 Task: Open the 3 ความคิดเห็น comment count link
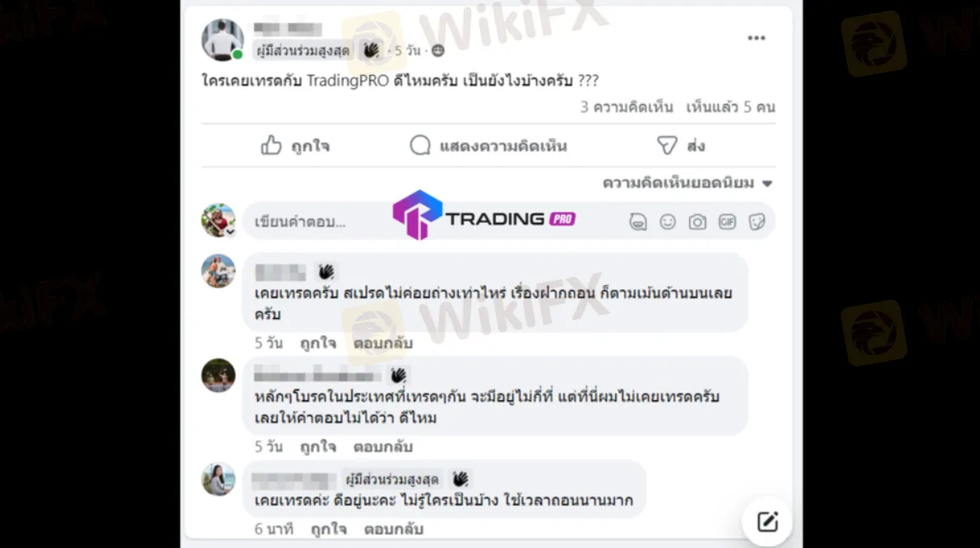point(626,107)
